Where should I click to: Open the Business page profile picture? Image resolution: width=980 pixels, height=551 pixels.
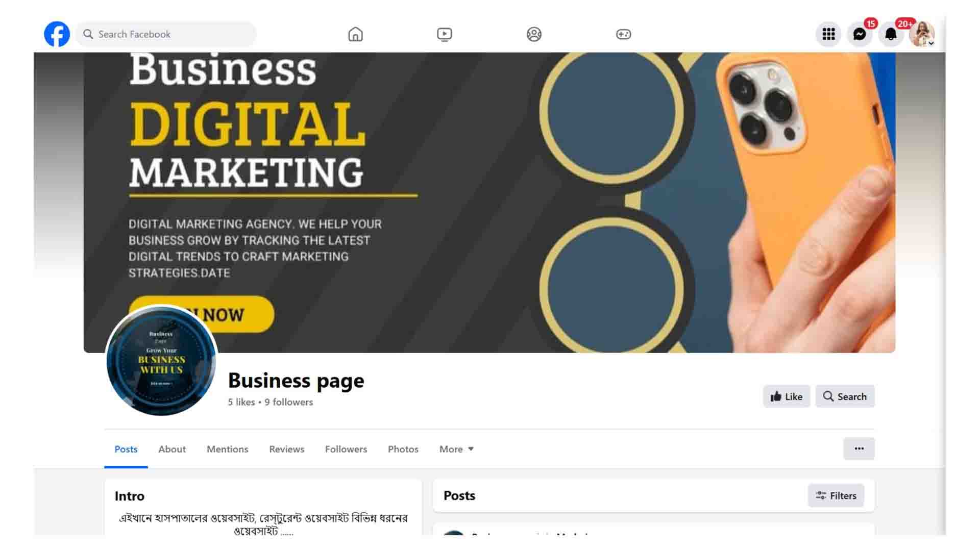pos(161,361)
